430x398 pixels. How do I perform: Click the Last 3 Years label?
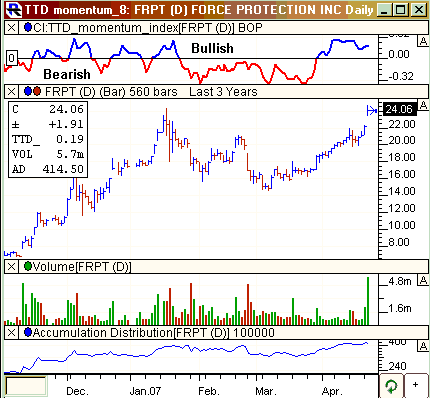[223, 91]
